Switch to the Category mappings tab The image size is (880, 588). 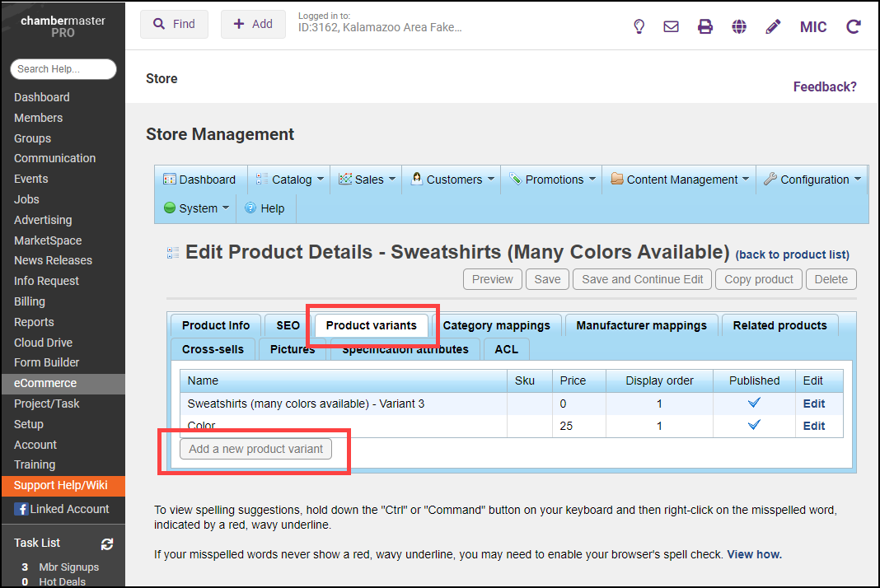496,325
